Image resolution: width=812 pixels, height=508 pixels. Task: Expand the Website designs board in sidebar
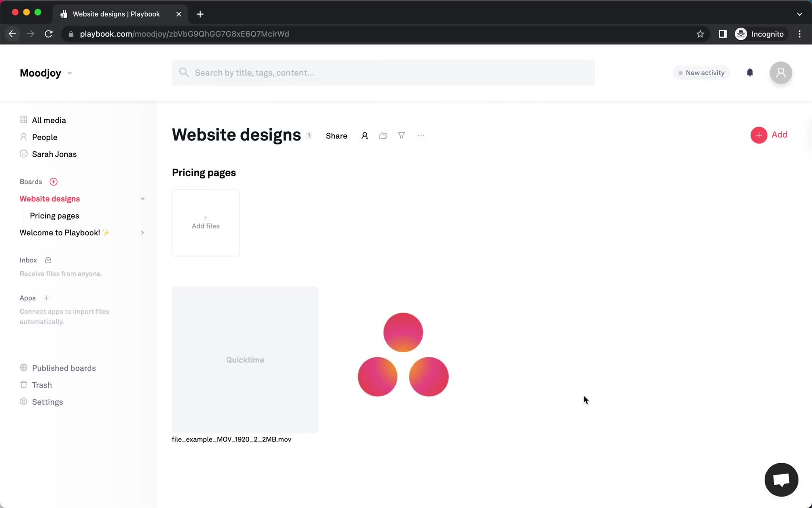(142, 199)
